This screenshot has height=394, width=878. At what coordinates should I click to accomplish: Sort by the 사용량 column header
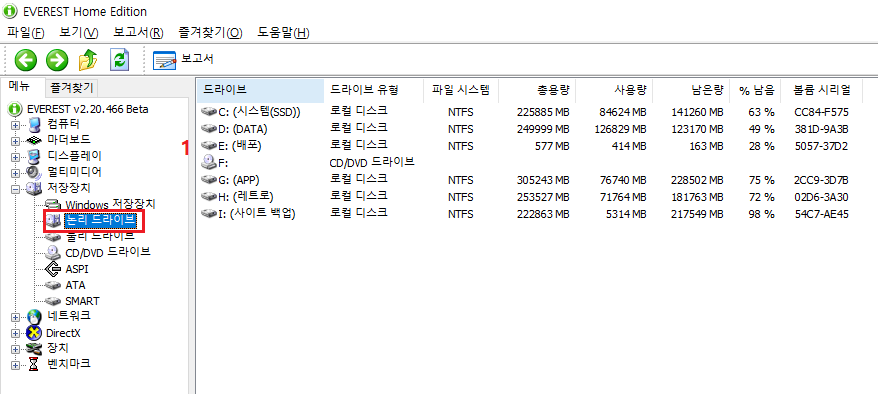click(x=614, y=90)
